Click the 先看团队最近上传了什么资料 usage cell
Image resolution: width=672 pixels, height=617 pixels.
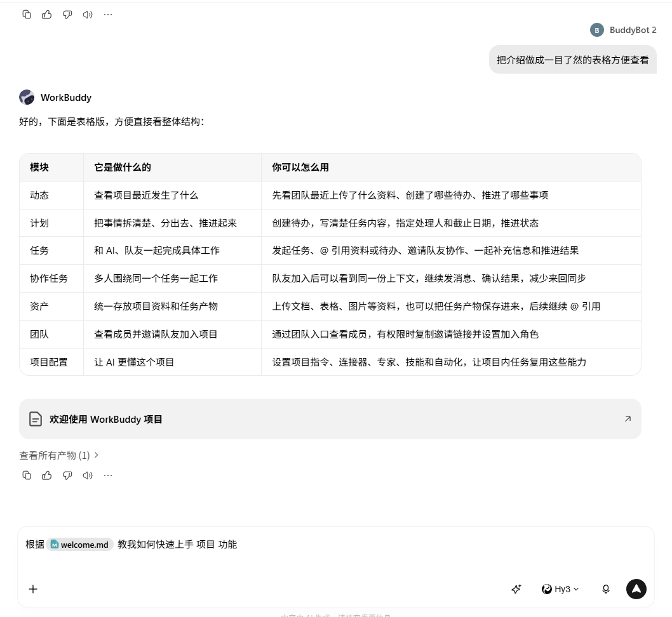pyautogui.click(x=452, y=196)
